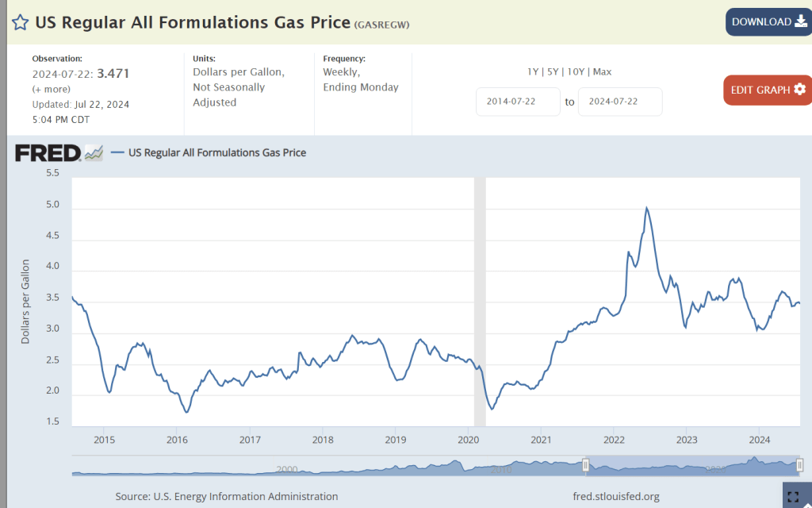Expand the (+ more) observations
Screen dimensions: 812x508
click(51, 89)
